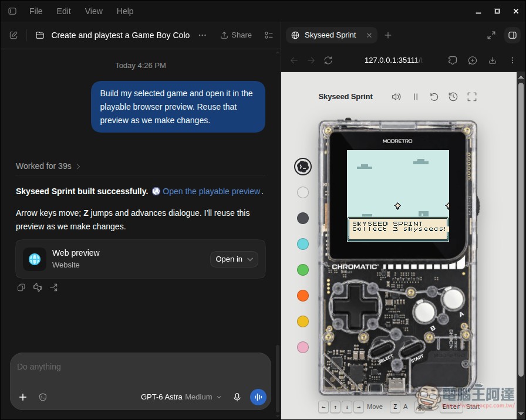Open the Edit menu
526x420 pixels.
(64, 11)
